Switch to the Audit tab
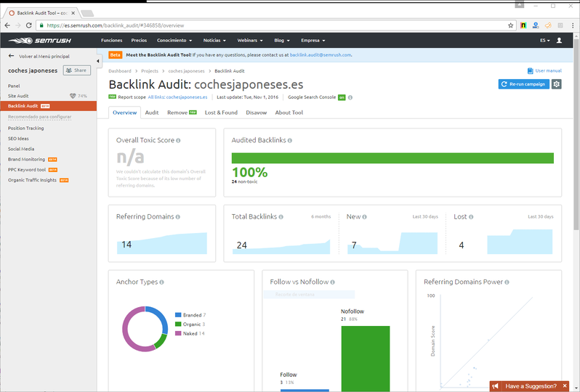 [152, 113]
